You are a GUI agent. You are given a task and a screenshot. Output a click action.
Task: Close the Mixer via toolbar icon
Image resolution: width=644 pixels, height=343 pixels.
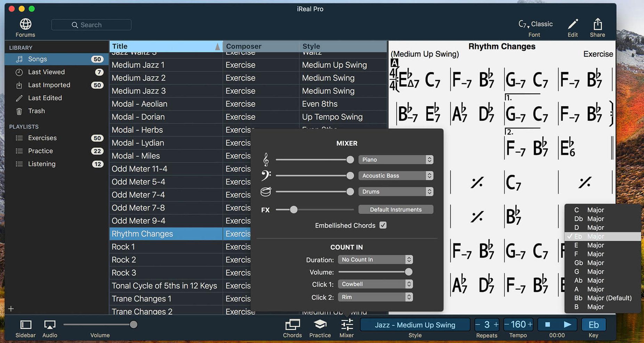[347, 325]
